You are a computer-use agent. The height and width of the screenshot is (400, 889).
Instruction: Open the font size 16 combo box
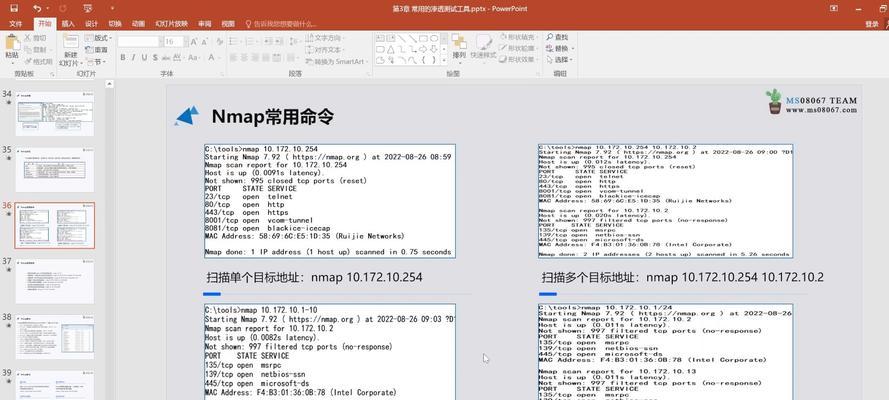pyautogui.click(x=174, y=41)
